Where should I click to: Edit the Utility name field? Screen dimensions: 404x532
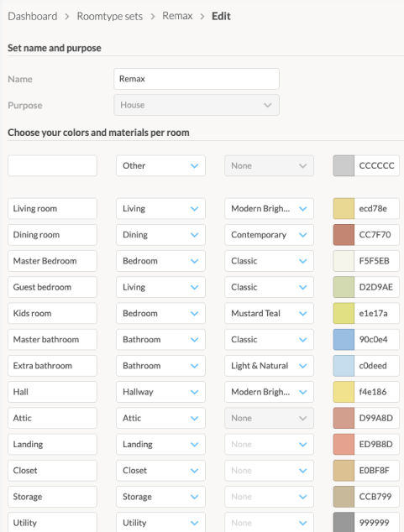point(52,522)
